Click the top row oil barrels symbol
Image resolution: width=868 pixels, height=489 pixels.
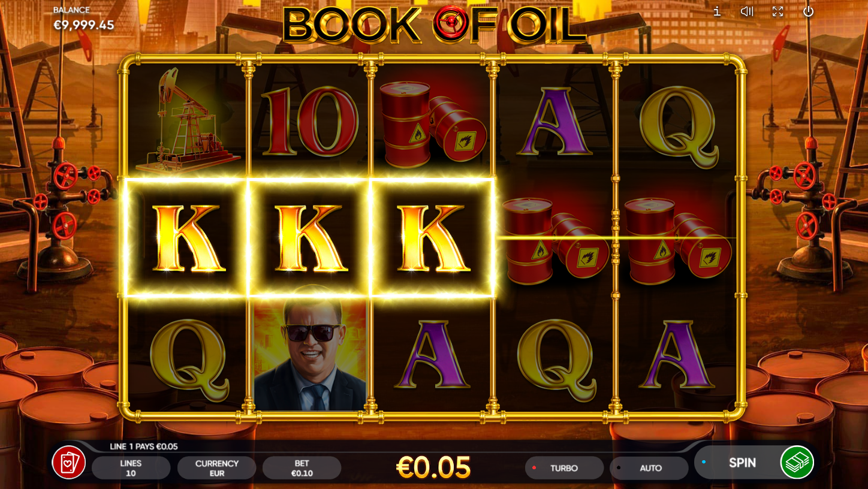point(433,124)
